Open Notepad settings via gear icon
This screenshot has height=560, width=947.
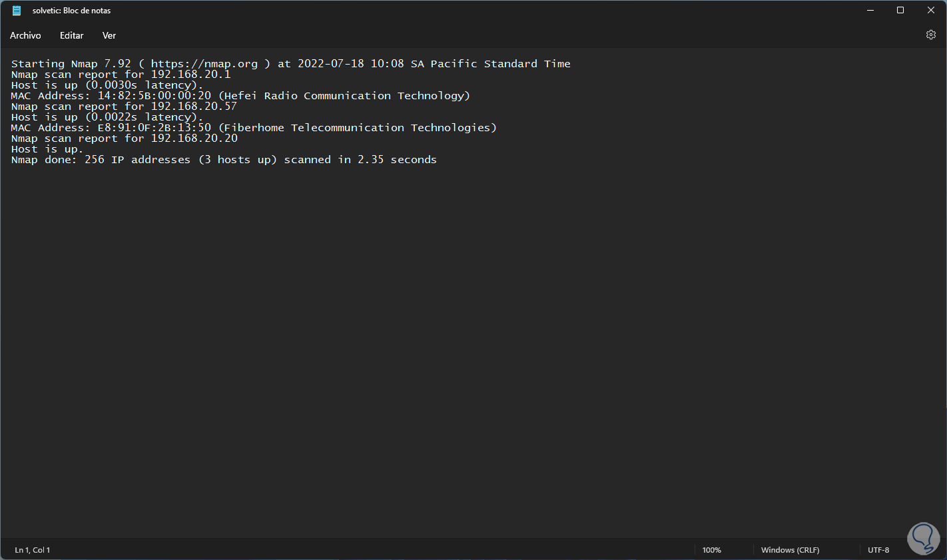[931, 35]
